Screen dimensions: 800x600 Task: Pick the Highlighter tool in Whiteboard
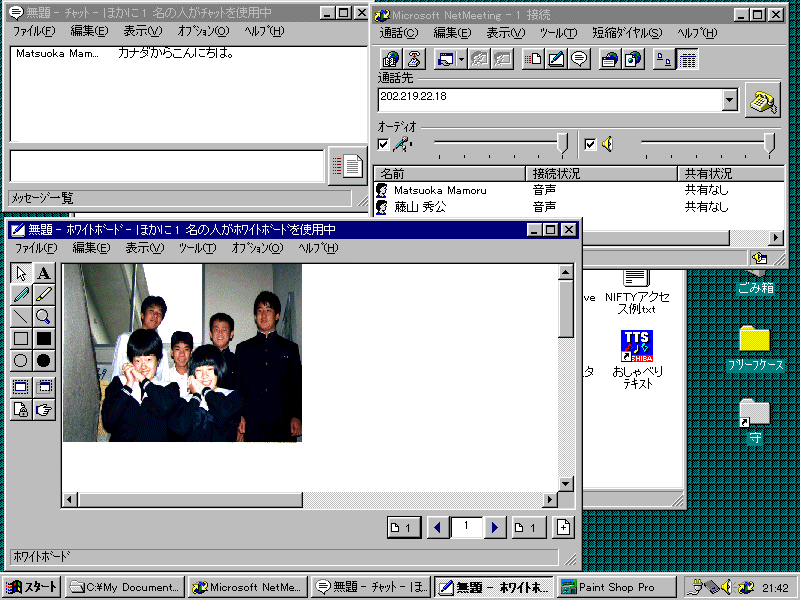(44, 295)
